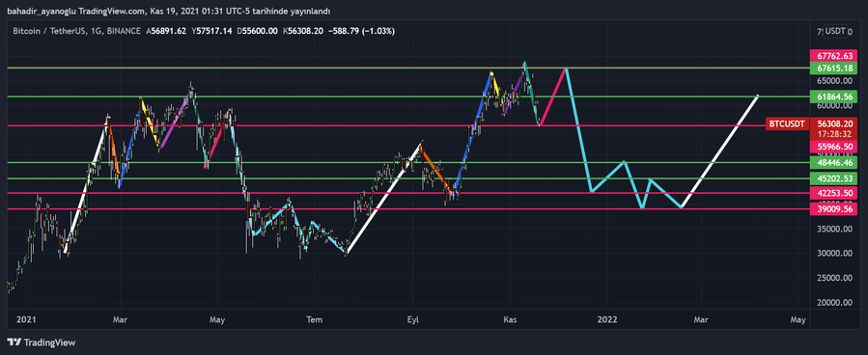Open the USDT currency selector

coord(835,32)
